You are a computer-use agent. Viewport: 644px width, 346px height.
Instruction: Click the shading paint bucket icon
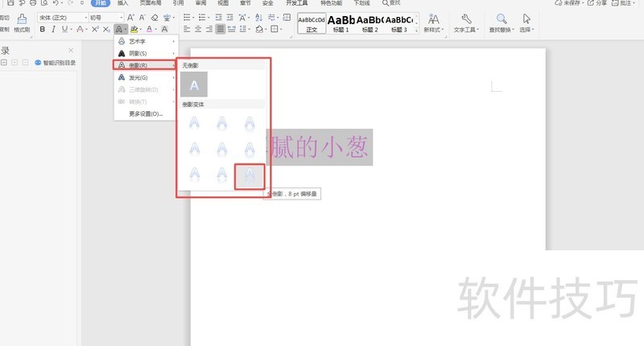click(x=258, y=29)
